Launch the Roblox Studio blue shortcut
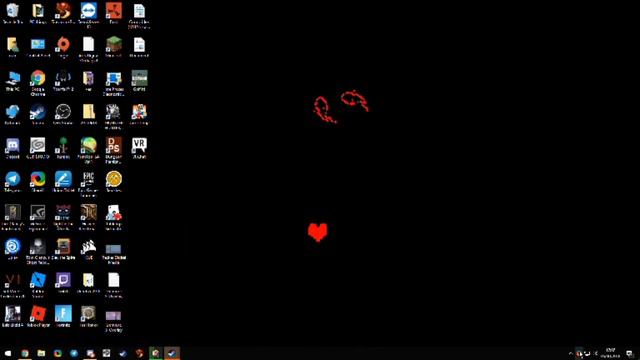Viewport: 640px width, 360px height. click(38, 281)
